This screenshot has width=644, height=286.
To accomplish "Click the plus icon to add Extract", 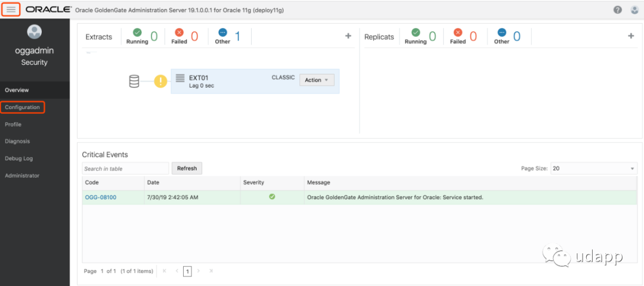I will click(348, 36).
